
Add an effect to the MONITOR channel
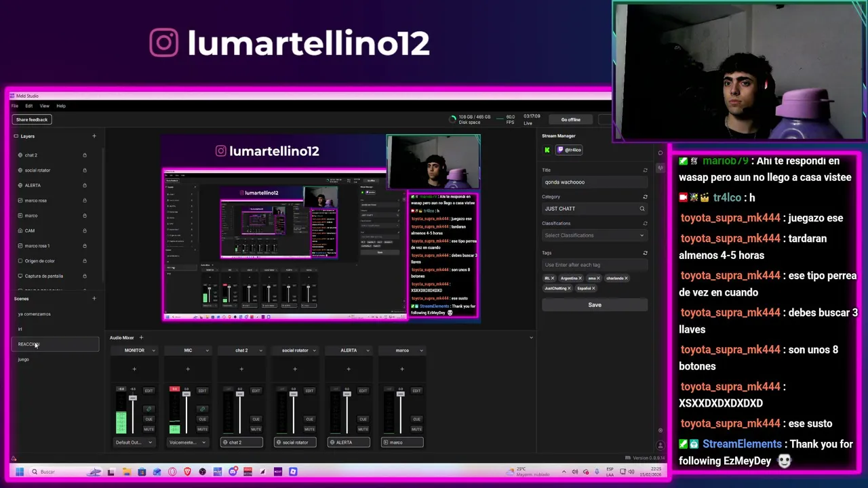(x=134, y=369)
